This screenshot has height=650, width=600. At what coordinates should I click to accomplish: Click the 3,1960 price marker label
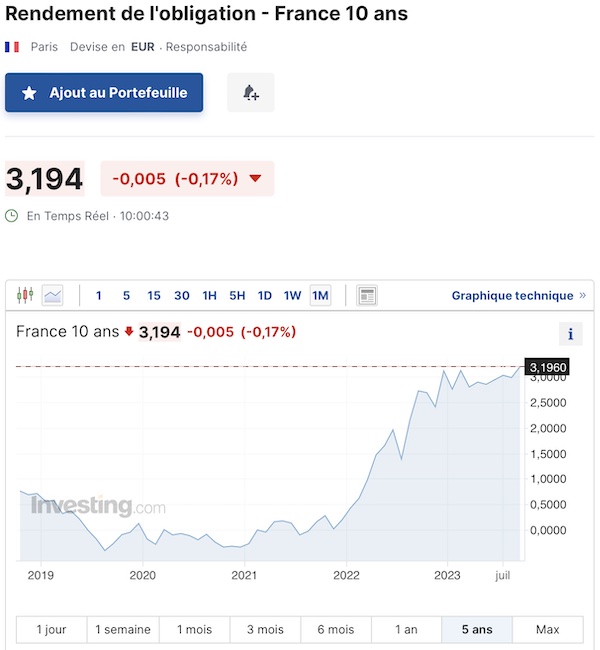548,367
